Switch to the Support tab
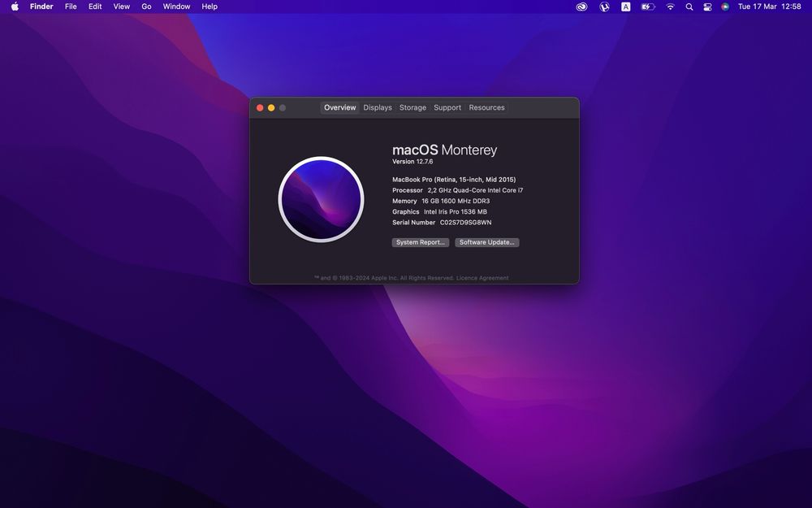The width and height of the screenshot is (812, 508). [x=447, y=108]
